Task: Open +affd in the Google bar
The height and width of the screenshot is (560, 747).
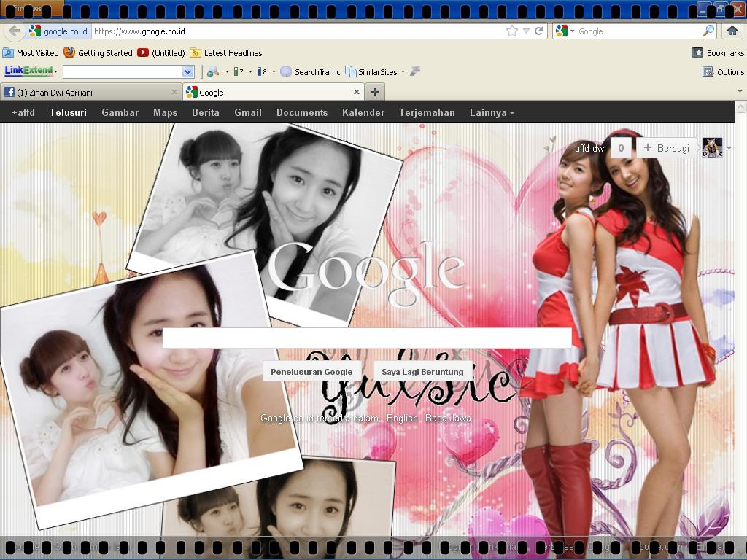Action: point(23,113)
